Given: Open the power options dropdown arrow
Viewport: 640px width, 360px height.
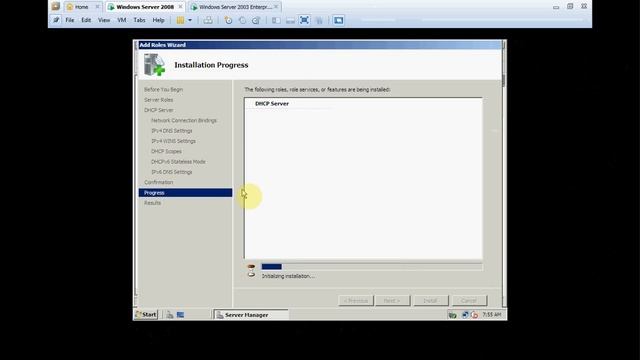Looking at the screenshot, I should 190,20.
